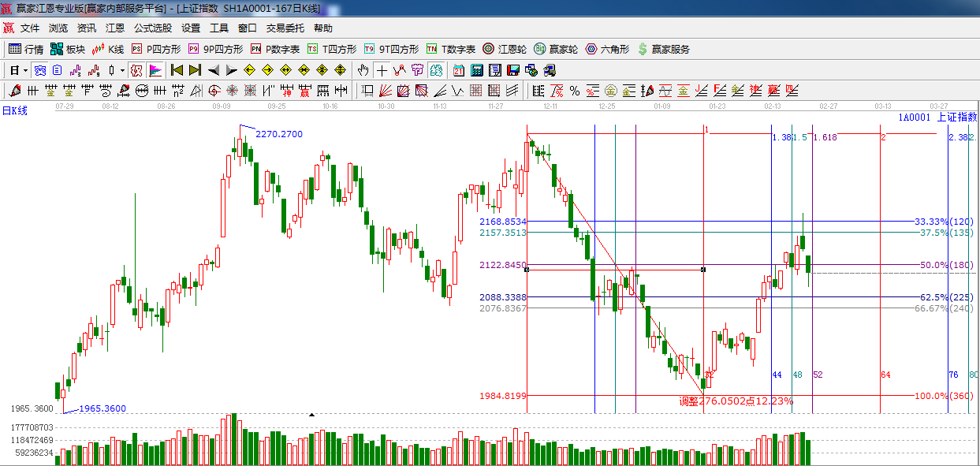The width and height of the screenshot is (980, 466).
Task: Expand the candlestick style dropdown arrow
Action: [121, 70]
